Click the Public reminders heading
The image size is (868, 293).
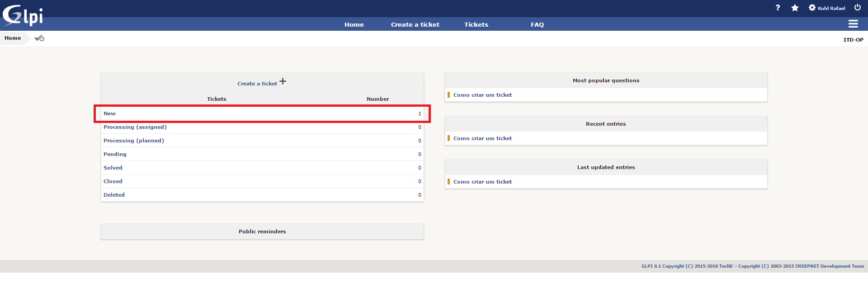click(x=262, y=232)
